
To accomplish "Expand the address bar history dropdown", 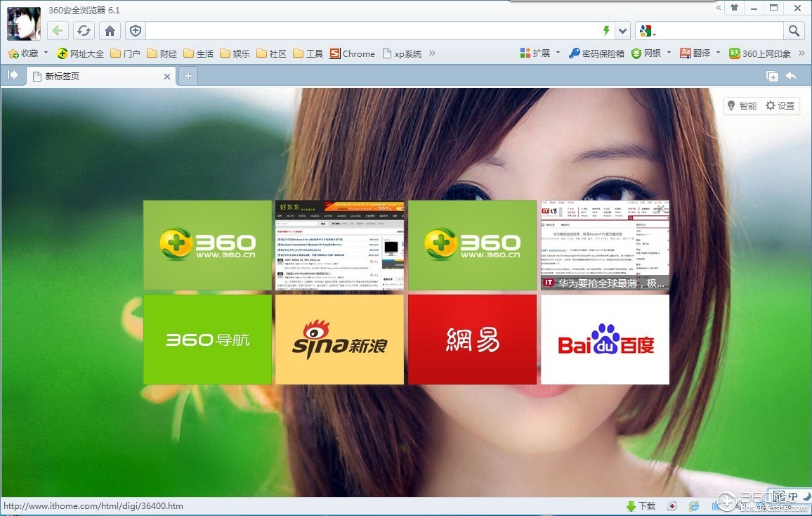I will 622,30.
